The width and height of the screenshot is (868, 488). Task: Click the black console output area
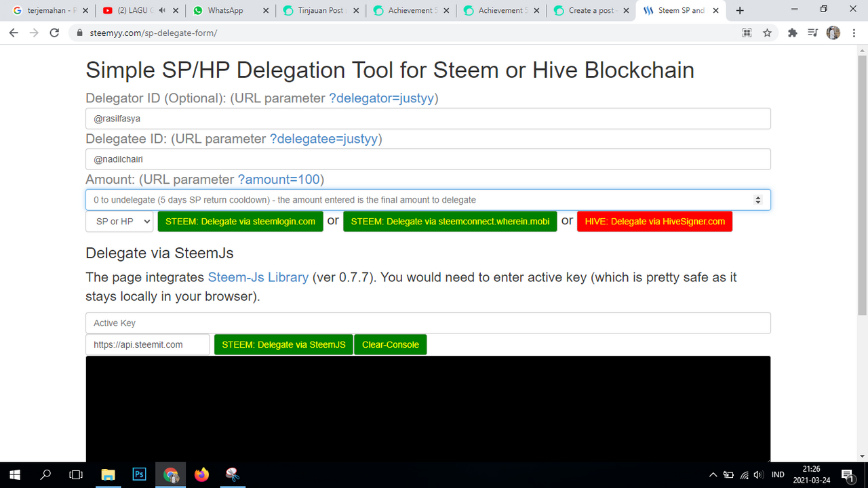(x=428, y=409)
